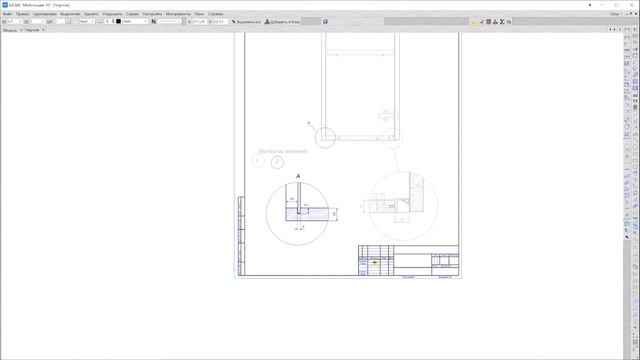Open the Группировка menu

[x=45, y=14]
